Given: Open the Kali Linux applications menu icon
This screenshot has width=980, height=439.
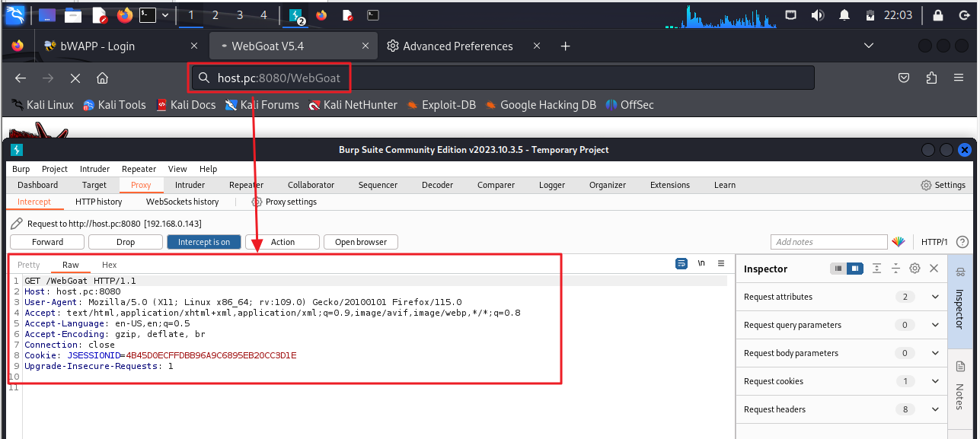Looking at the screenshot, I should pos(15,14).
